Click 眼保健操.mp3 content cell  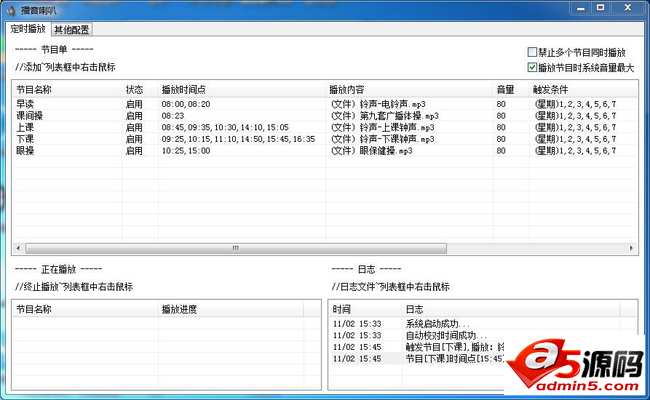point(371,150)
